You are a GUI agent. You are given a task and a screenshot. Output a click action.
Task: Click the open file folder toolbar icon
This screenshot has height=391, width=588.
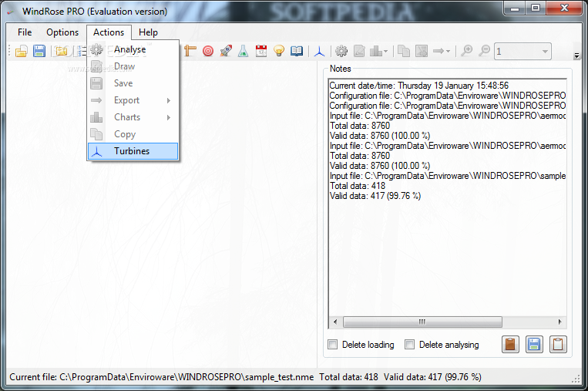[x=22, y=51]
